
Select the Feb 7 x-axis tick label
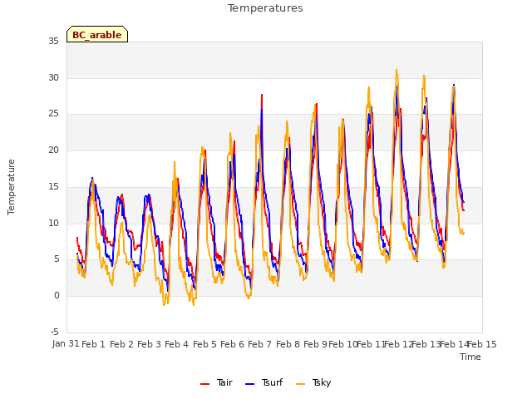click(x=259, y=344)
